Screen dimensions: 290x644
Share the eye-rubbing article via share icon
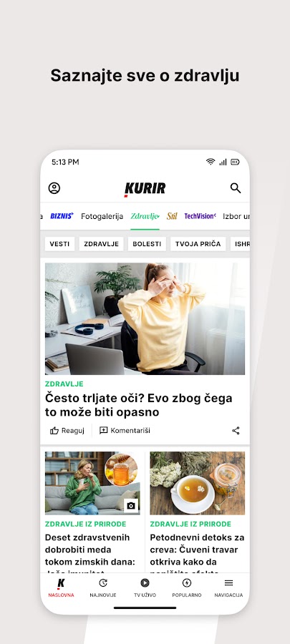(236, 431)
